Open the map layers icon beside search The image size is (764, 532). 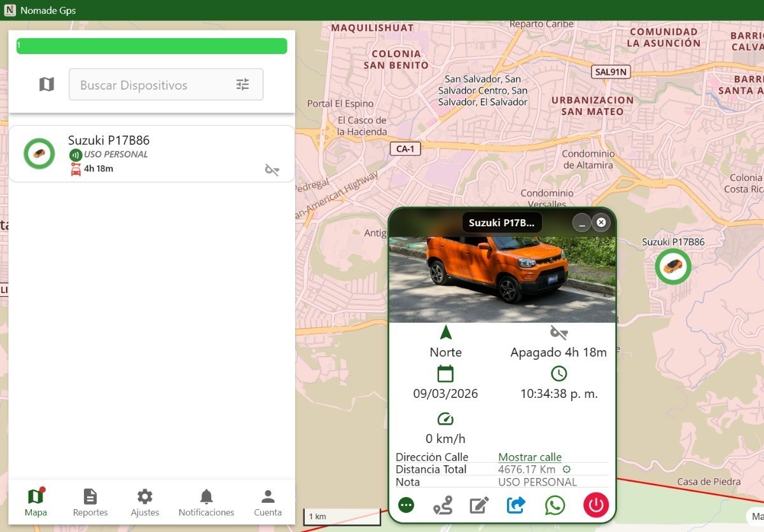pyautogui.click(x=46, y=85)
